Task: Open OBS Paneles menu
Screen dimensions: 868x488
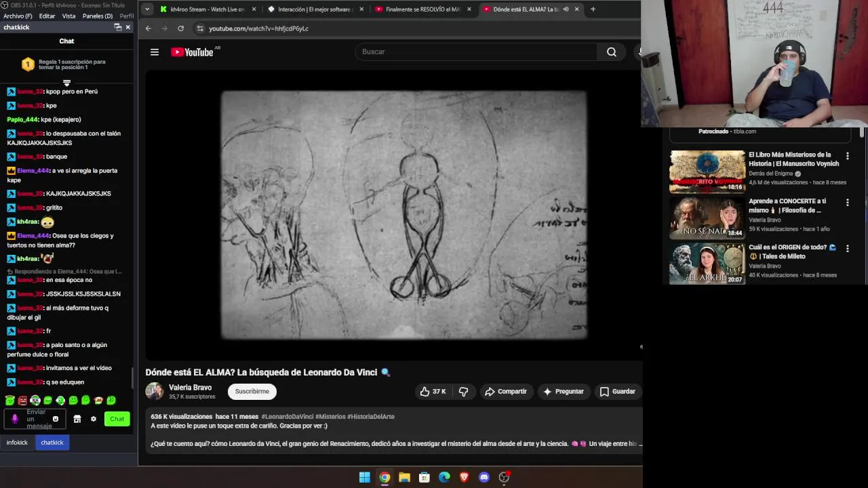Action: [x=98, y=16]
